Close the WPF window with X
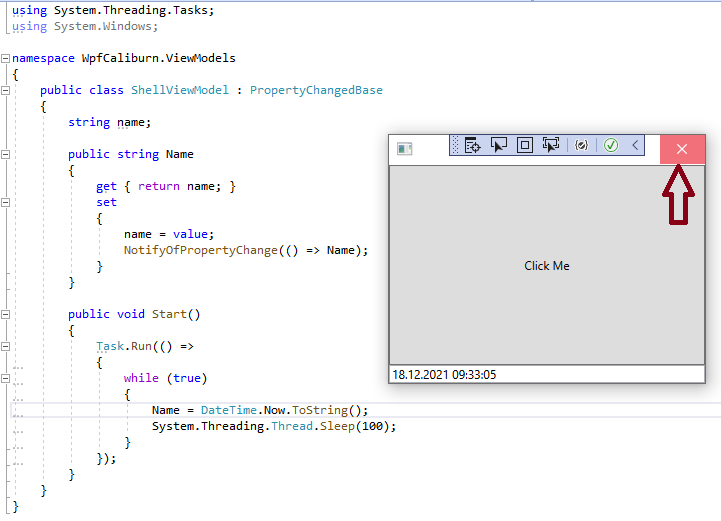This screenshot has height=521, width=721. 682,149
